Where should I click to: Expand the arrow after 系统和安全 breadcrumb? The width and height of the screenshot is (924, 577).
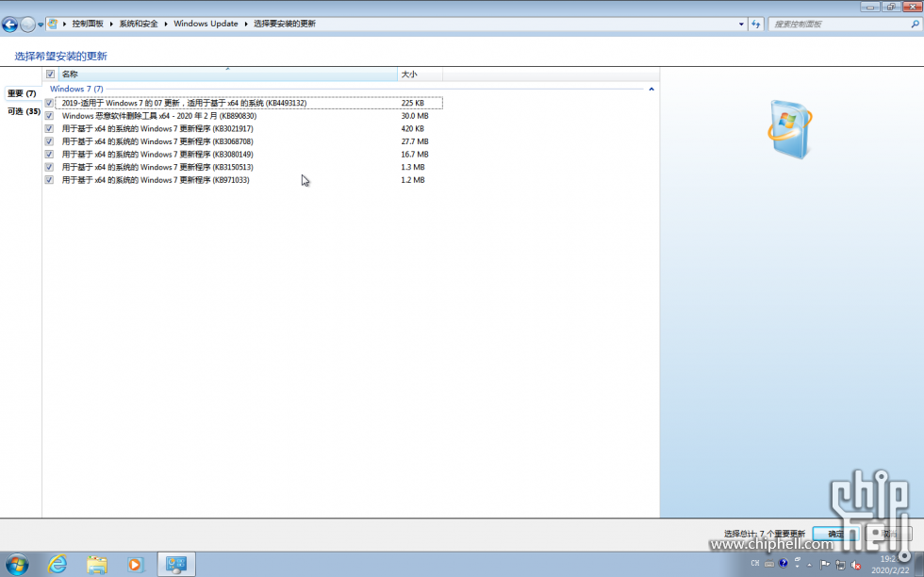[x=166, y=24]
